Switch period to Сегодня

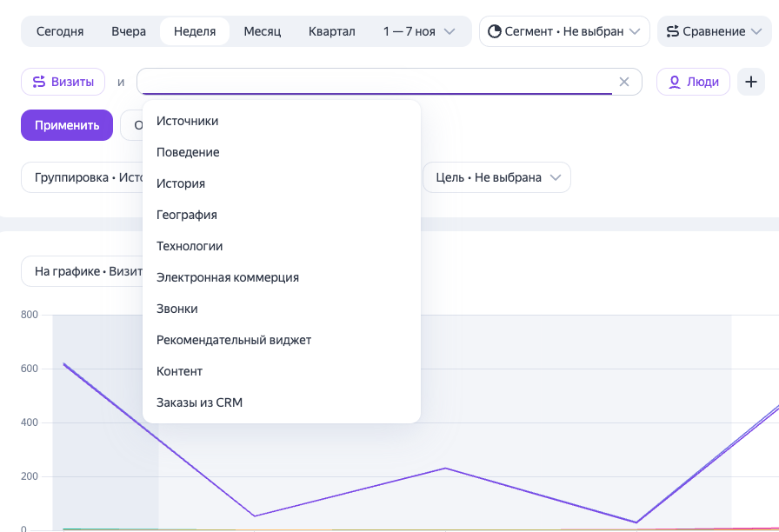pos(60,31)
